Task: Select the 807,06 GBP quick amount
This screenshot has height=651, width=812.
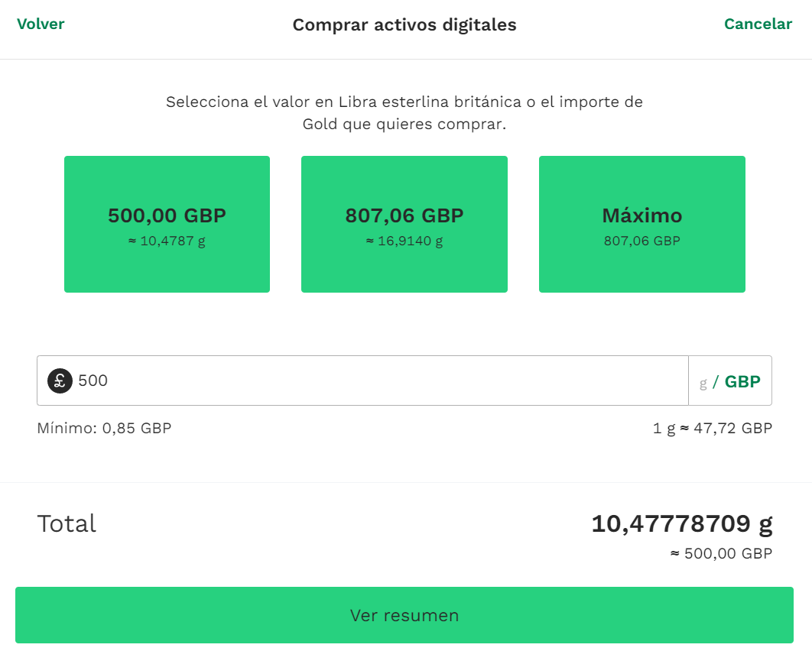Action: coord(404,223)
